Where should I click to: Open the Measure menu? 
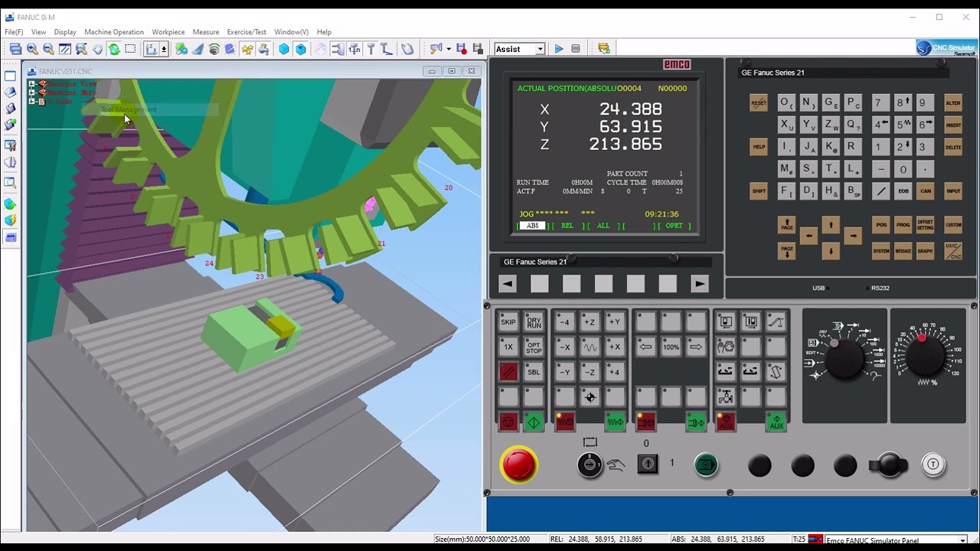(x=206, y=32)
